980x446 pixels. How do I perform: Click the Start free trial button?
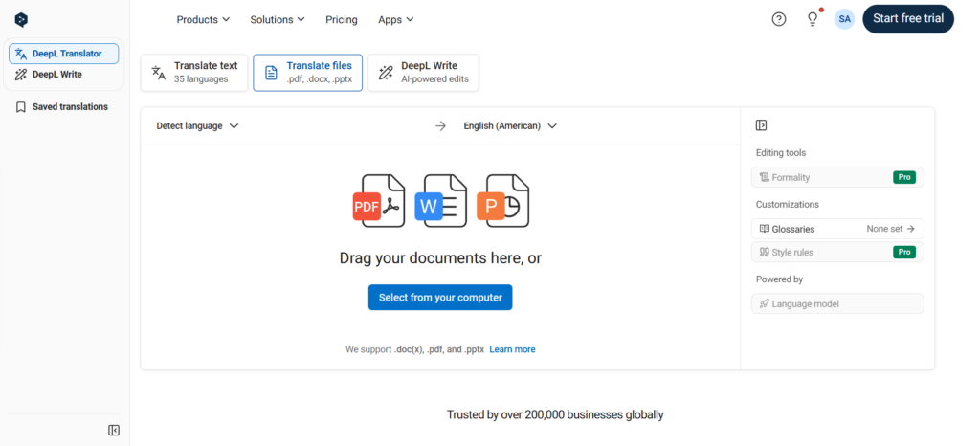point(908,19)
